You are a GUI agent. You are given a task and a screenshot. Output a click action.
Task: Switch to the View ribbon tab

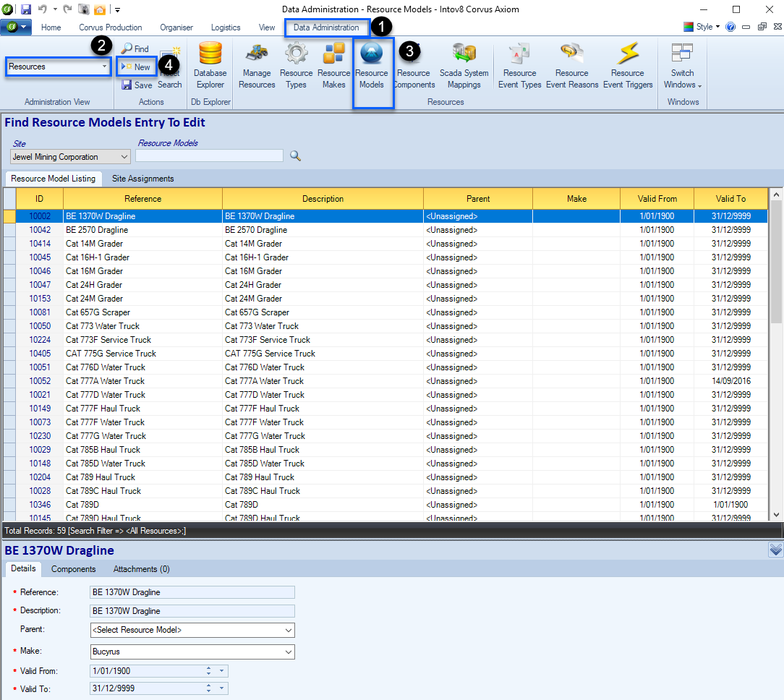266,27
